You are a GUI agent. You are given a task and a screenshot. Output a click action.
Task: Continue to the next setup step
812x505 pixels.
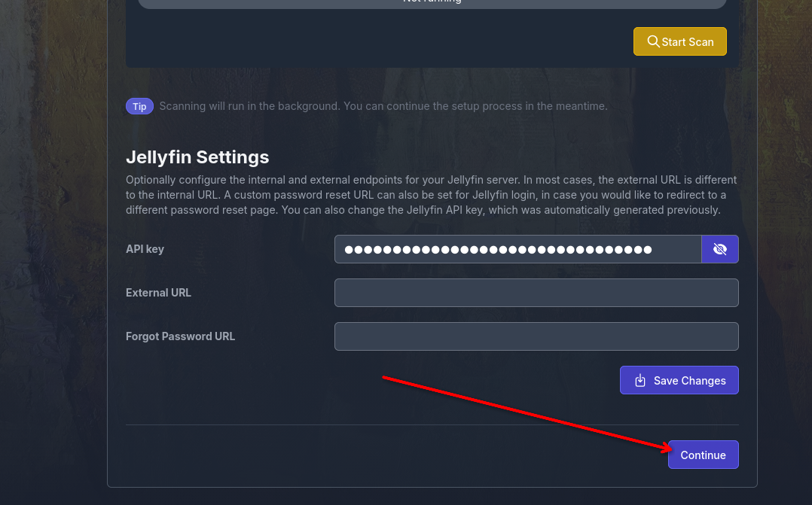pyautogui.click(x=704, y=455)
